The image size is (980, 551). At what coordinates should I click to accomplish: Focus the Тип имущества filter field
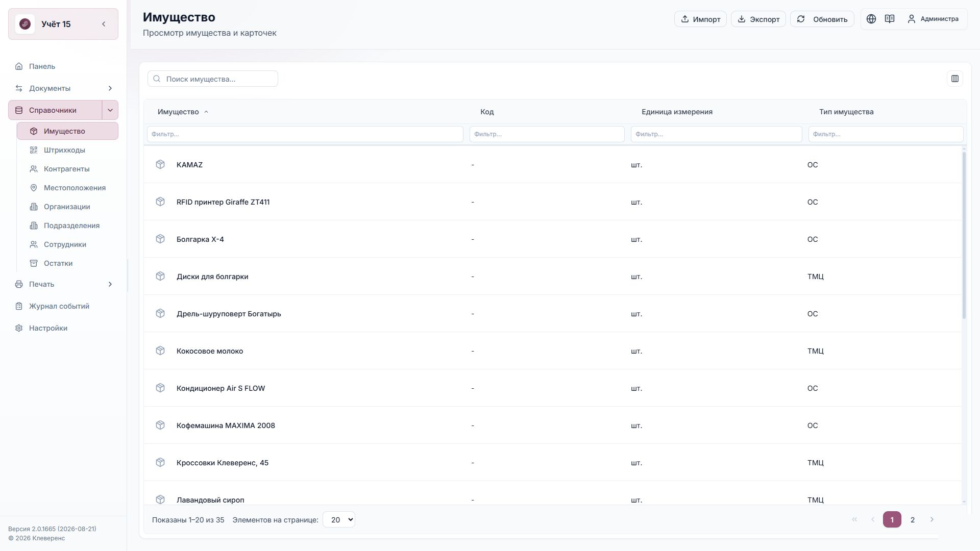(x=886, y=134)
